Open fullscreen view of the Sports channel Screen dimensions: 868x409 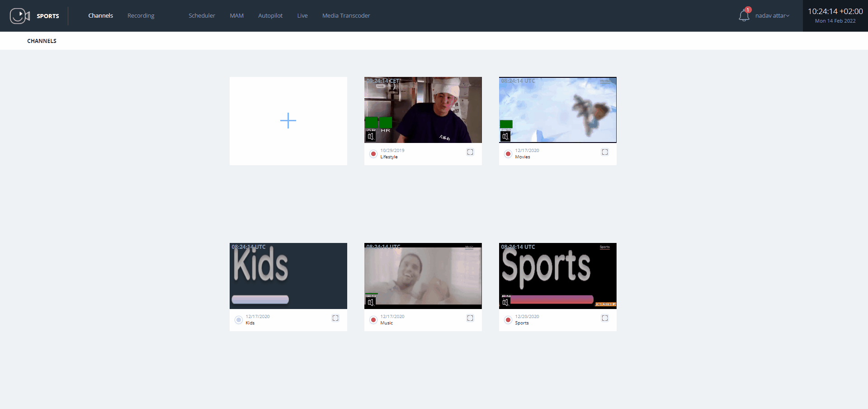click(x=605, y=318)
